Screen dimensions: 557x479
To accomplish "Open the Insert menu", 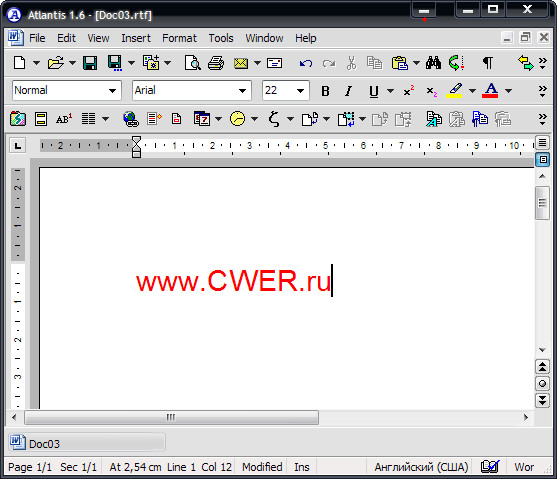I will [136, 38].
